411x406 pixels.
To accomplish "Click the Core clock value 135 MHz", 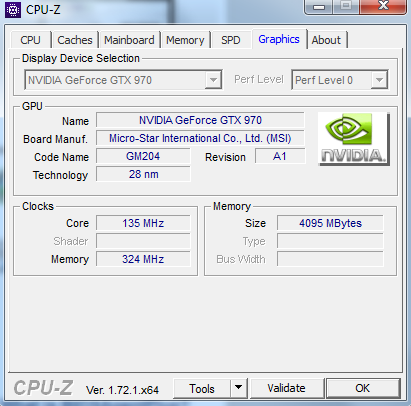I will point(143,223).
